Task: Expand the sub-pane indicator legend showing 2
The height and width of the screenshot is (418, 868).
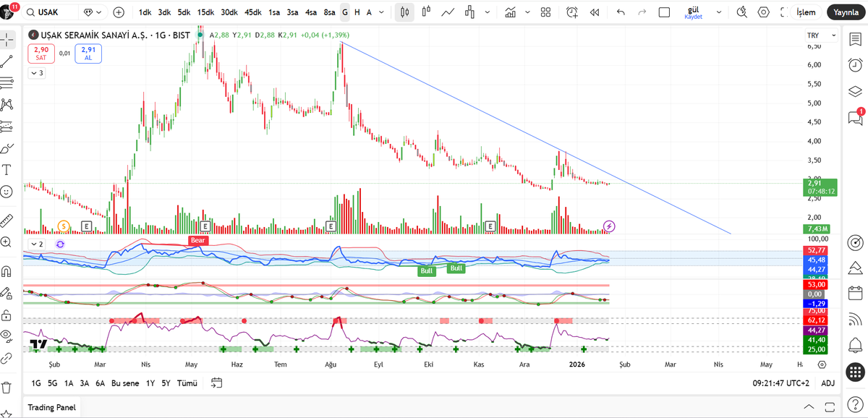Action: 36,244
